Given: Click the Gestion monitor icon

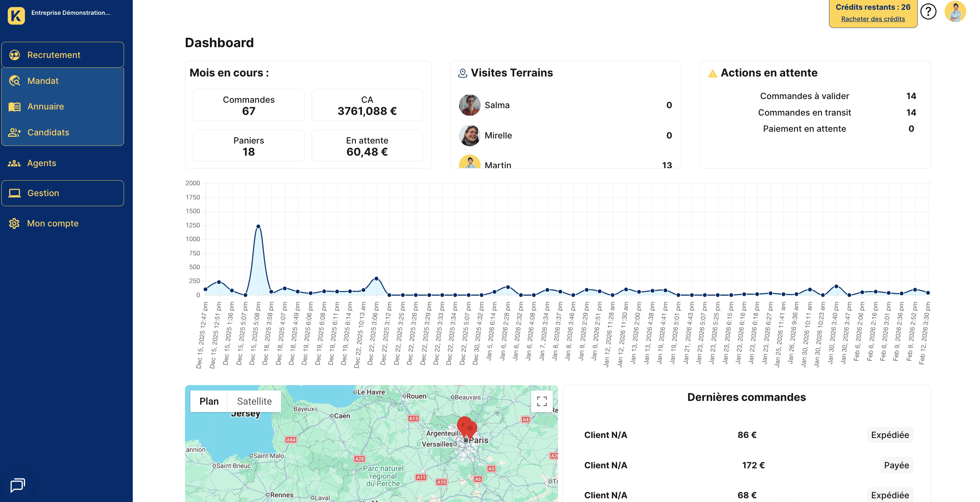Looking at the screenshot, I should click(x=14, y=193).
